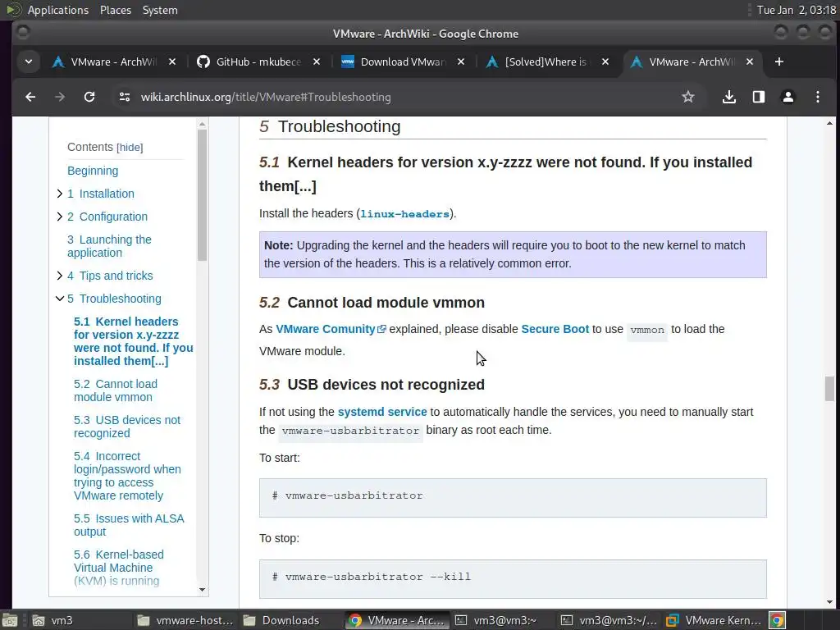Open the Applications menu
Image resolution: width=840 pixels, height=630 pixels.
click(x=58, y=10)
